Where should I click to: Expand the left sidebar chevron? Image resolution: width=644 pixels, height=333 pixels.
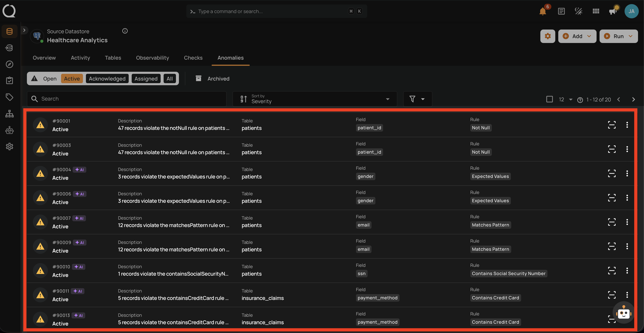24,30
